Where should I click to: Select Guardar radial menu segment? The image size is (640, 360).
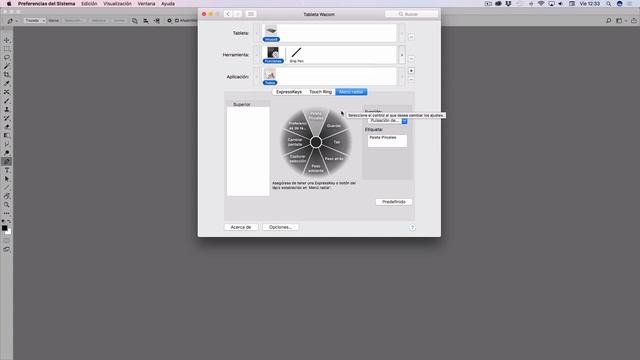[333, 126]
